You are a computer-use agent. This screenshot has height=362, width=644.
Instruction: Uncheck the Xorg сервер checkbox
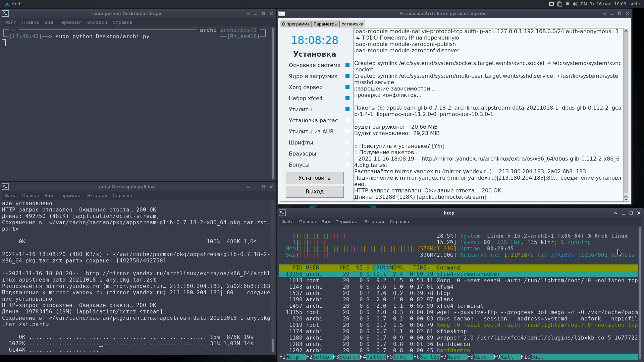click(347, 87)
